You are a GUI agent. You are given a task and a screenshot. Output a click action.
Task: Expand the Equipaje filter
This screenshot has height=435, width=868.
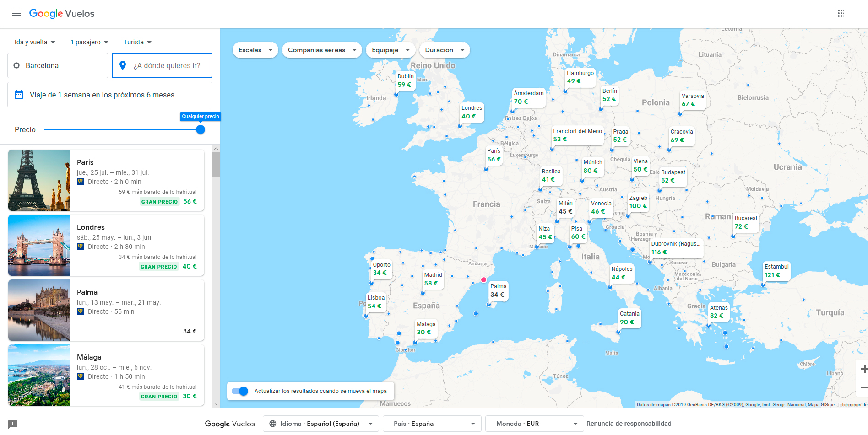(x=391, y=50)
